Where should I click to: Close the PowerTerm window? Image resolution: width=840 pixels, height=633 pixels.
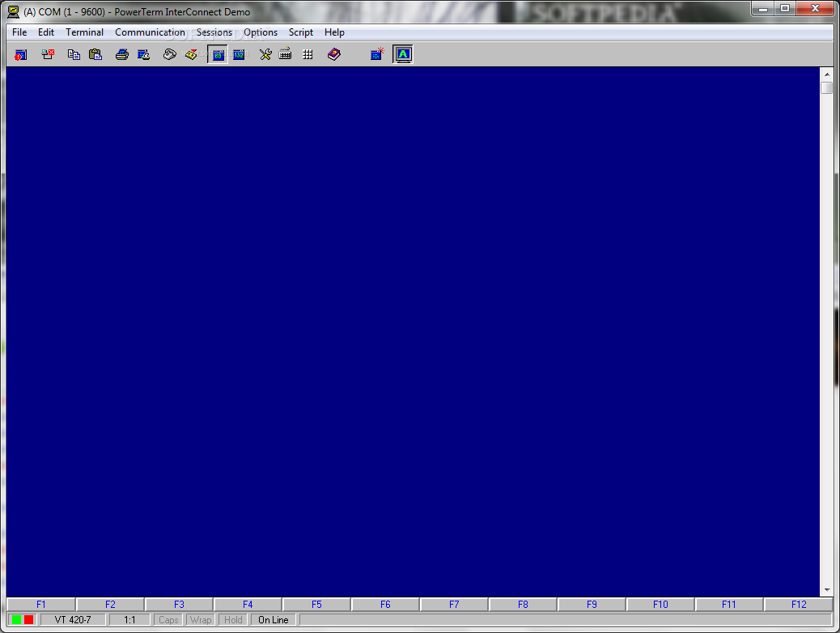click(816, 9)
